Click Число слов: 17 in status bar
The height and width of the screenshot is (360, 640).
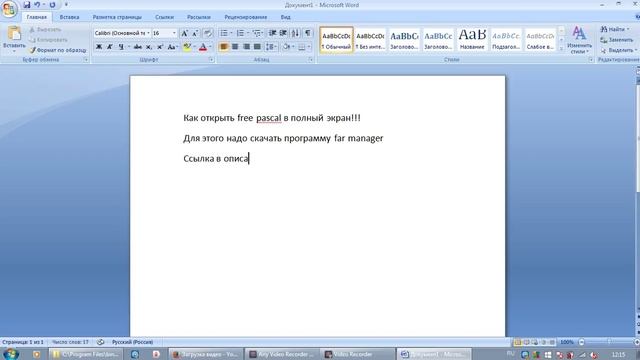[70, 342]
